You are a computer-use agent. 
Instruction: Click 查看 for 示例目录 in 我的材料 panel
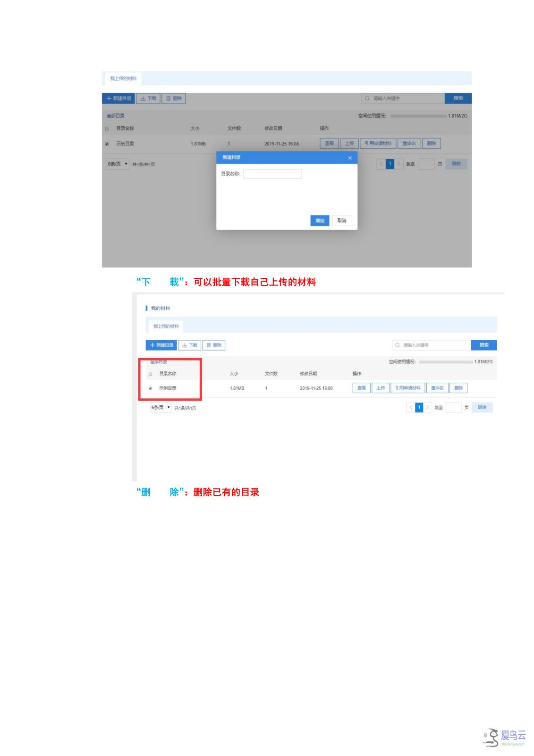362,388
